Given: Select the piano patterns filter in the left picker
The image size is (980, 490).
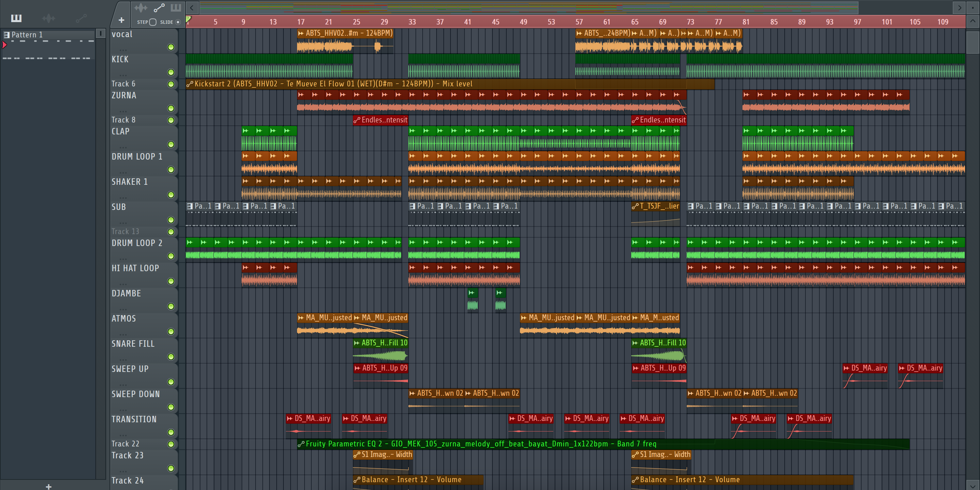Looking at the screenshot, I should pyautogui.click(x=16, y=18).
